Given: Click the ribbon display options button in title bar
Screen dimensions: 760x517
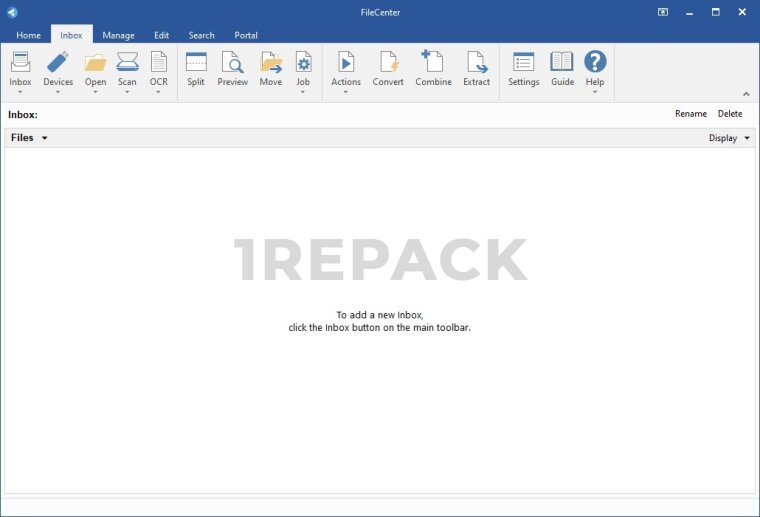Looking at the screenshot, I should tap(663, 12).
